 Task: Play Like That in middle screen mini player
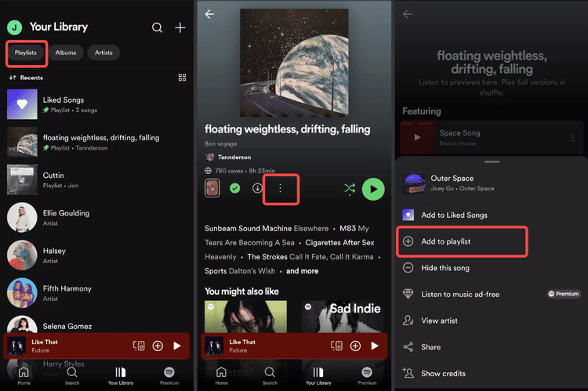pyautogui.click(x=375, y=346)
